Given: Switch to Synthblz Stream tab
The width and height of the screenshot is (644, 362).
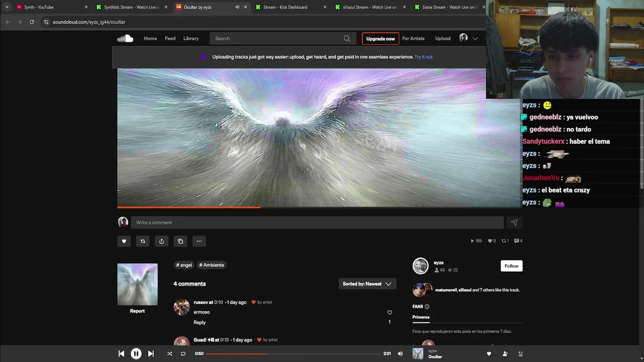Looking at the screenshot, I should 131,7.
